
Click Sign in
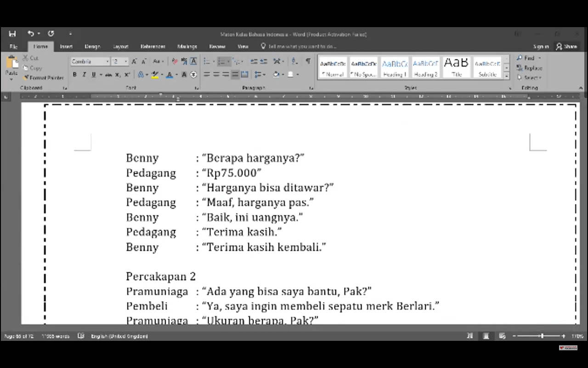541,46
